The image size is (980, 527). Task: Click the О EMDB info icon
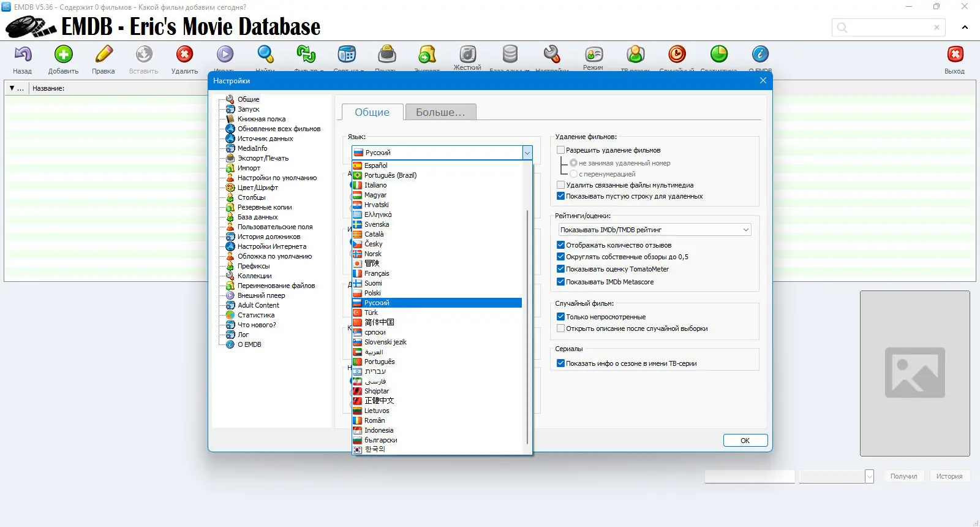760,55
